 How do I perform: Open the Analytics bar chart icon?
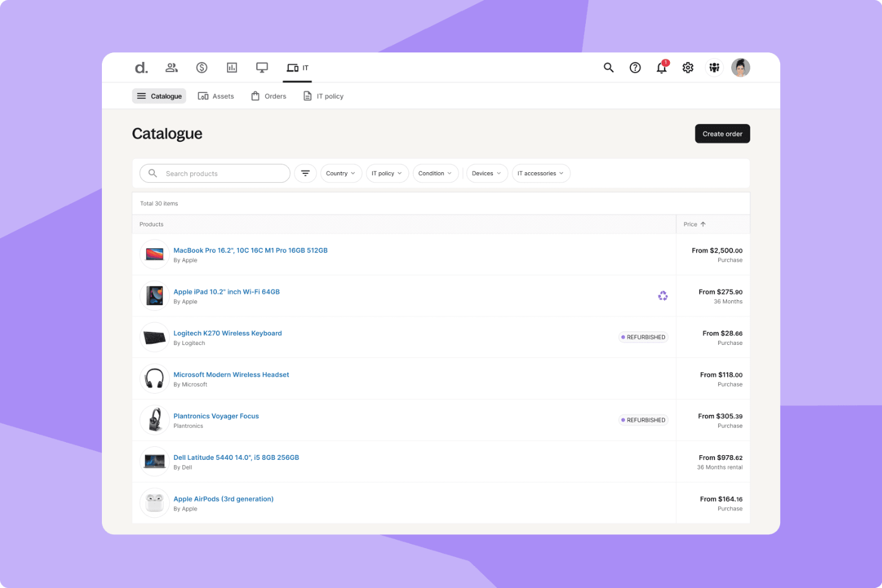click(x=232, y=67)
